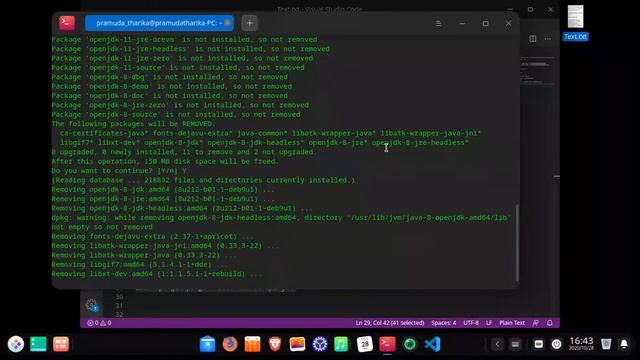This screenshot has width=640, height=360.
Task: Change Plain Text language mode
Action: (512, 323)
